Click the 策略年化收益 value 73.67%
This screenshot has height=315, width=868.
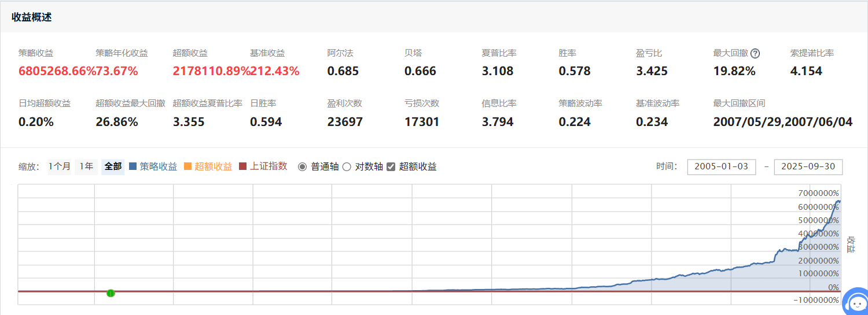pyautogui.click(x=117, y=71)
